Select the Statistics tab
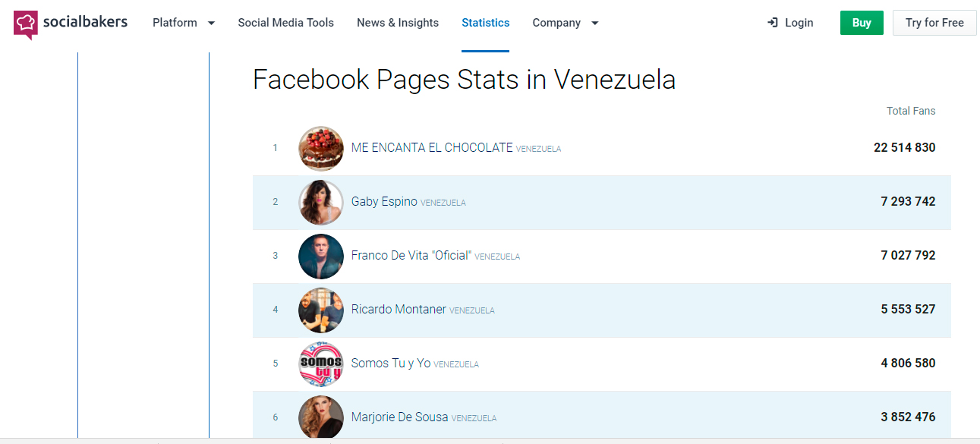This screenshot has width=980, height=444. point(485,23)
